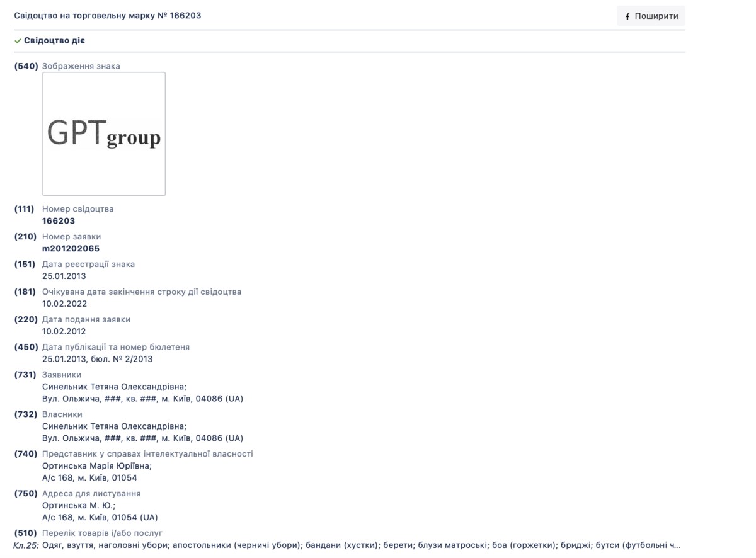This screenshot has height=558, width=756.
Task: Click label Дата реєстрації знака
Action: [x=89, y=265]
